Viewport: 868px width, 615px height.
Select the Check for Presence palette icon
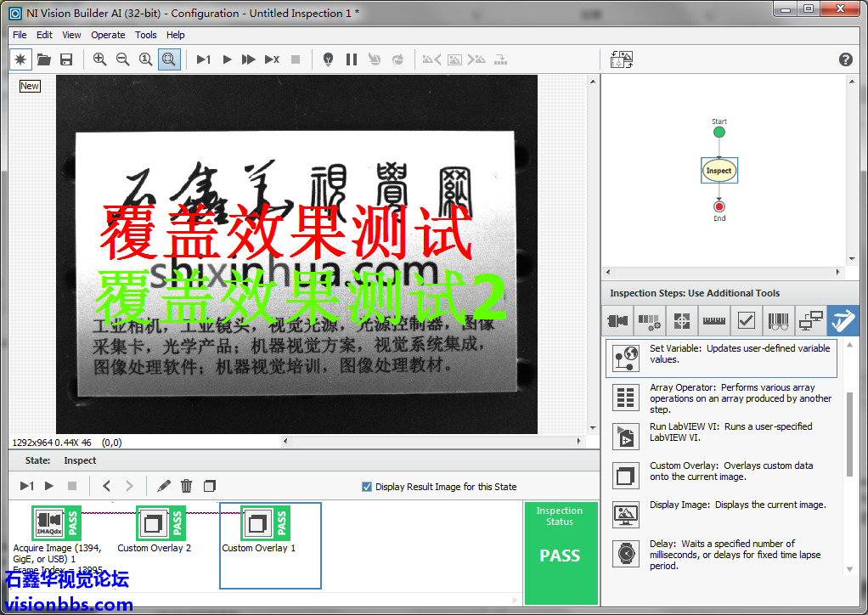pos(747,320)
